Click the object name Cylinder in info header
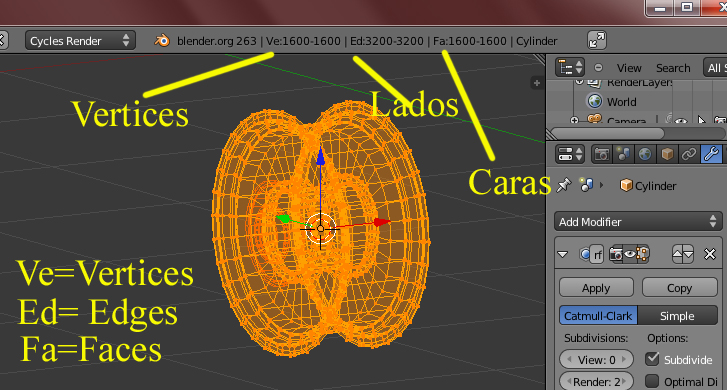The width and height of the screenshot is (727, 390). pyautogui.click(x=536, y=41)
